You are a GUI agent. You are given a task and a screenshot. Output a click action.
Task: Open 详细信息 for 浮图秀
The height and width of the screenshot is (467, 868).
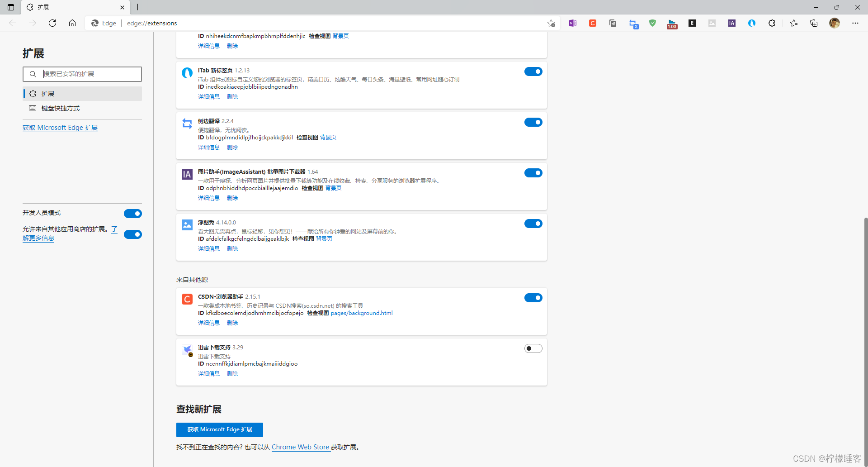[x=209, y=249]
